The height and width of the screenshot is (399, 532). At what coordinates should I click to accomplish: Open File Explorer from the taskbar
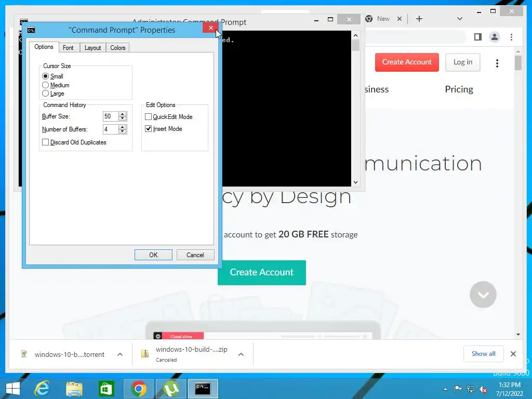[74, 389]
